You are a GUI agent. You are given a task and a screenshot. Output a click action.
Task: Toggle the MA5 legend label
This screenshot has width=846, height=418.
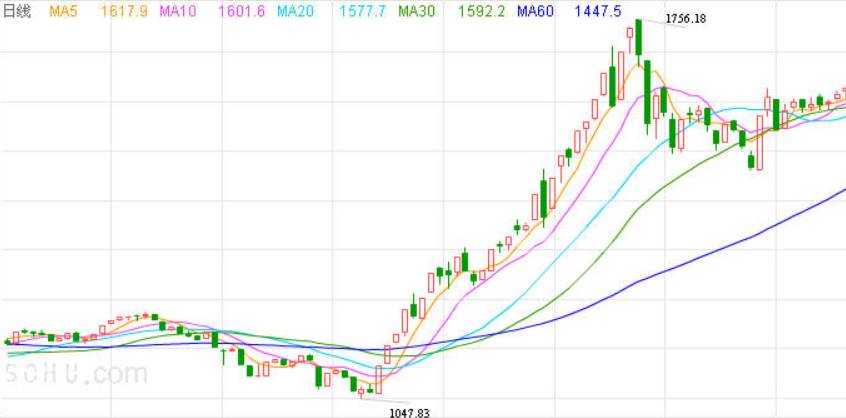[x=65, y=11]
